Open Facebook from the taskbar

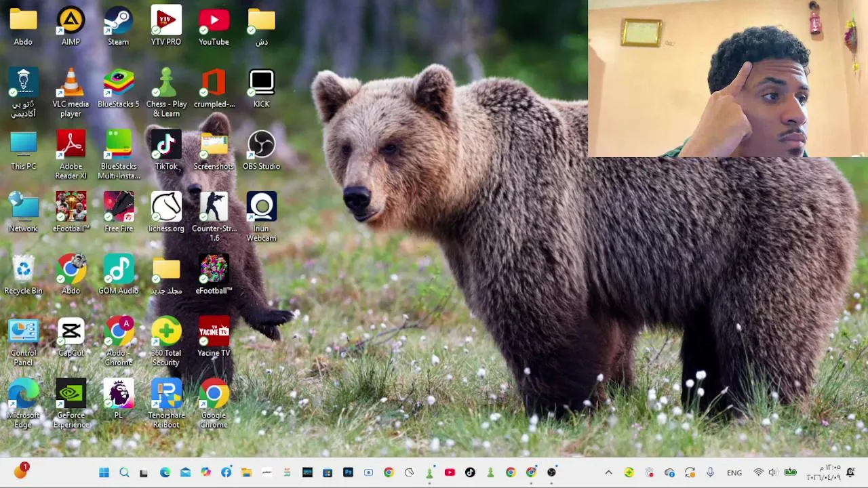click(x=226, y=472)
